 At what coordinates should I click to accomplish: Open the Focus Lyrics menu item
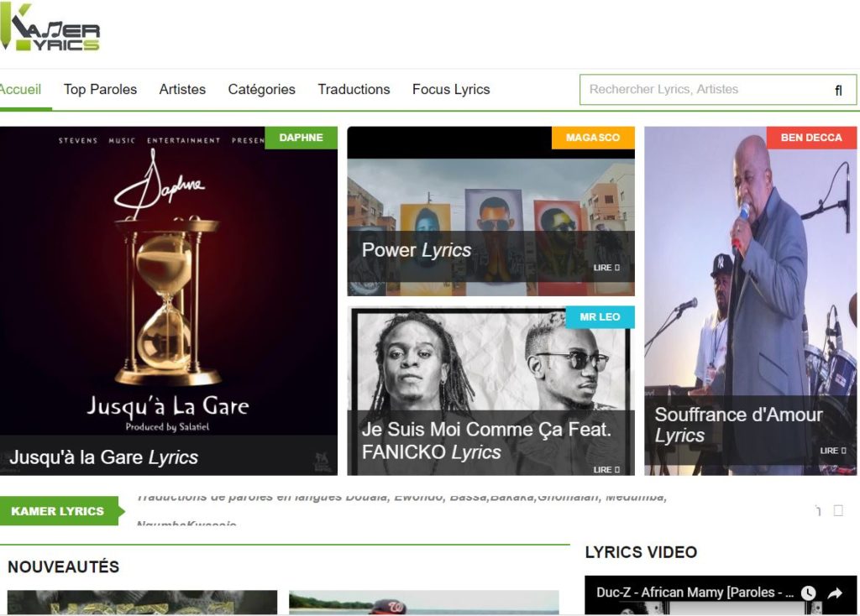pos(451,89)
